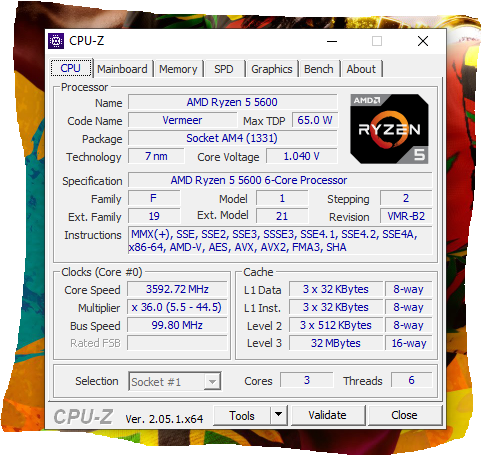The height and width of the screenshot is (456, 482).
Task: Click the CPU-Z app icon in title bar
Action: [x=56, y=41]
